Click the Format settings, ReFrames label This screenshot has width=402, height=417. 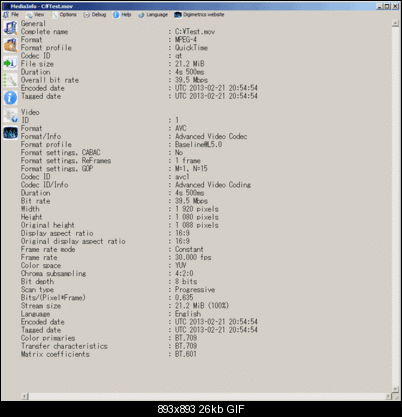66,161
